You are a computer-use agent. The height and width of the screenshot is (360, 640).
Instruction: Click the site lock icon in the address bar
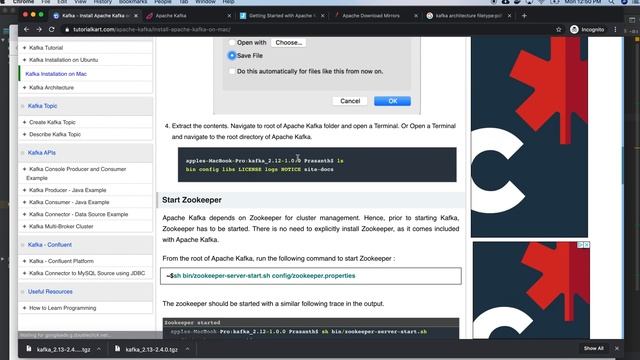pyautogui.click(x=67, y=29)
